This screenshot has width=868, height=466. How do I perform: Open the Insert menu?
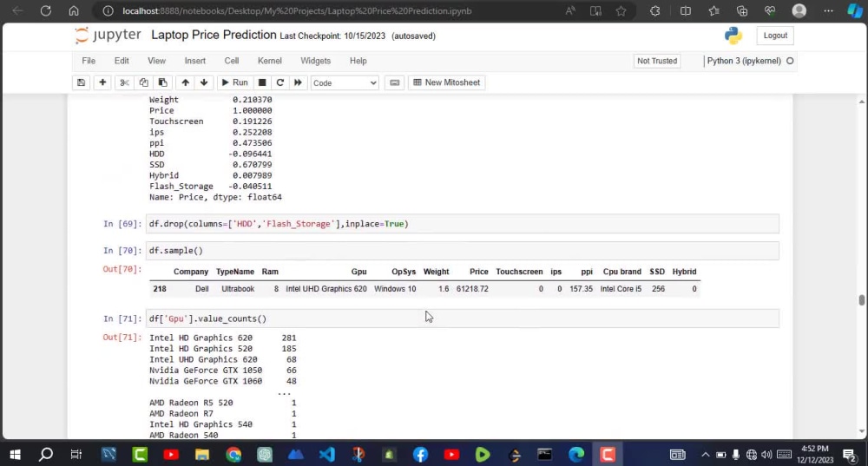tap(194, 61)
